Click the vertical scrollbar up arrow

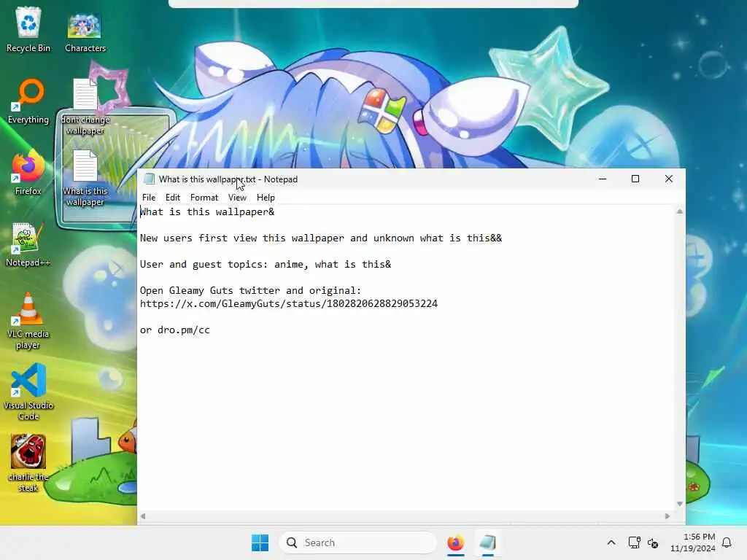pyautogui.click(x=680, y=211)
